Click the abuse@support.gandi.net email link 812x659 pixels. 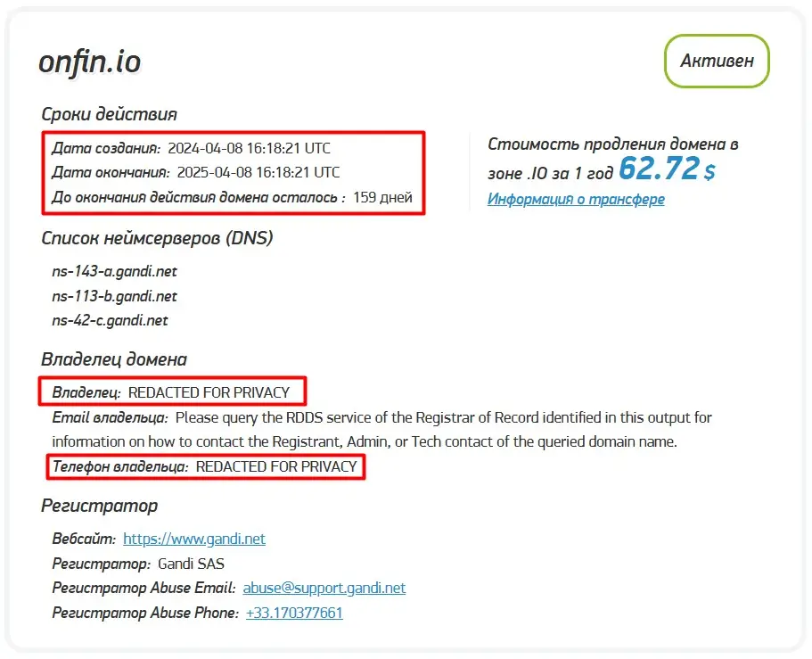point(324,588)
